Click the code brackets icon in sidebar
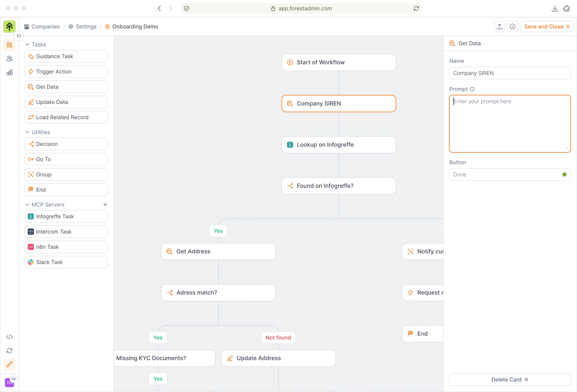 9,337
